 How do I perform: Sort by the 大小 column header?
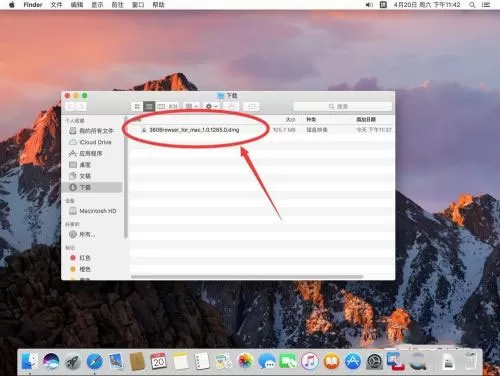tap(290, 119)
